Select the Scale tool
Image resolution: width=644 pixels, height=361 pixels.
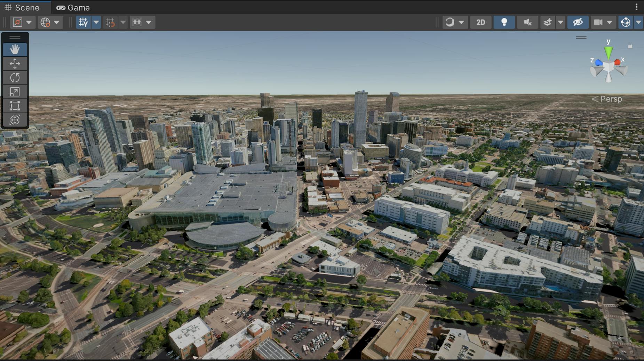15,92
